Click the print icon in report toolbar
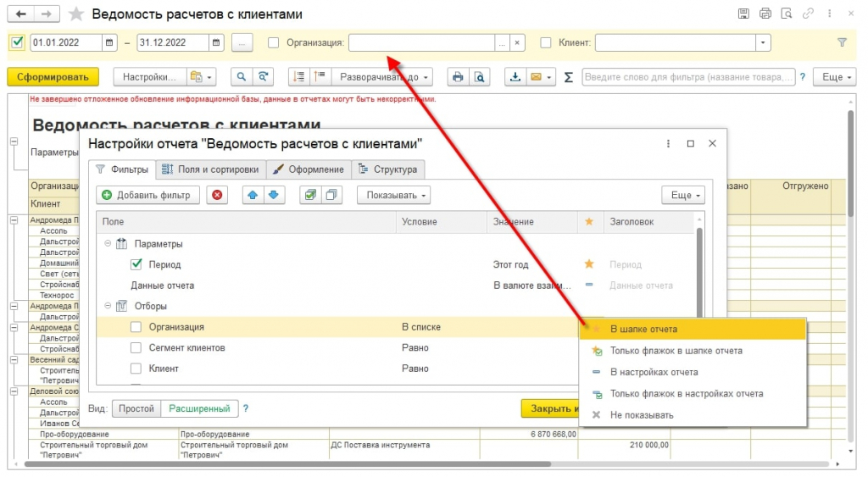The image size is (868, 477). pyautogui.click(x=457, y=77)
